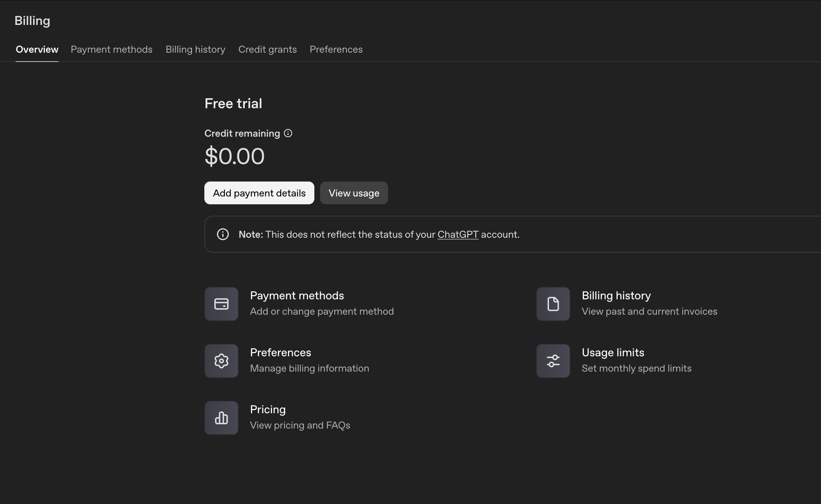Open the ChatGPT link in the note
Viewport: 821px width, 504px height.
[x=458, y=235]
